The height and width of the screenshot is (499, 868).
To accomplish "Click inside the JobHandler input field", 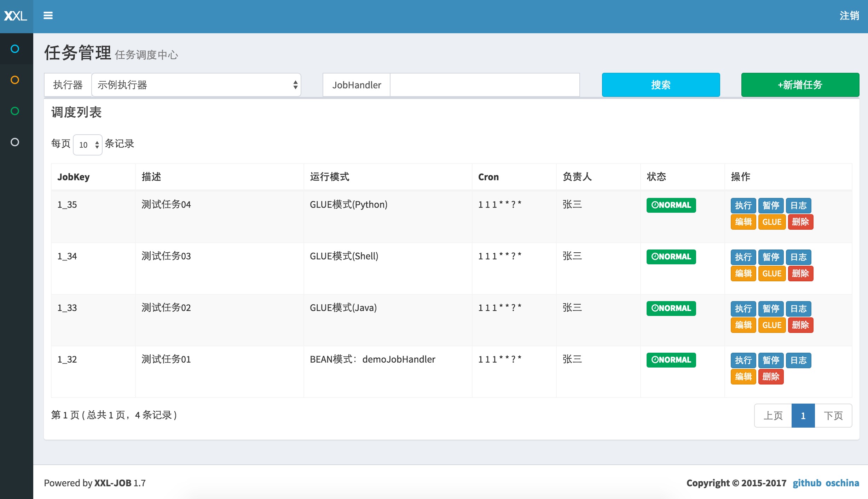I will [485, 85].
